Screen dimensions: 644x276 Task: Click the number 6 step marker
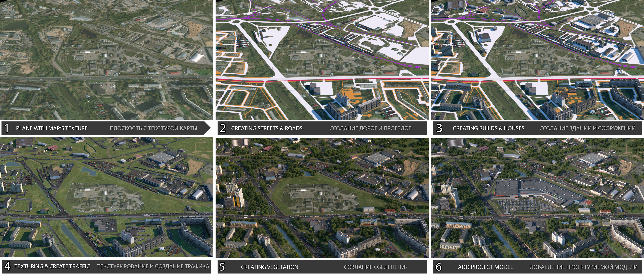point(438,267)
